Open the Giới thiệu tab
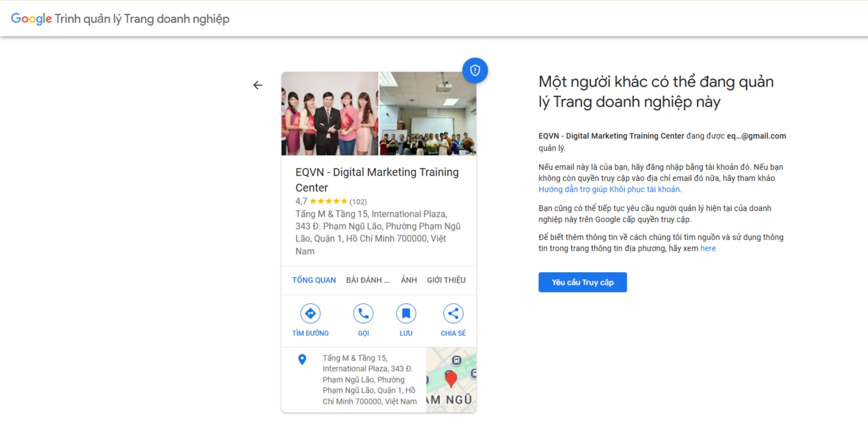Screen dimensions: 868x432 point(446,280)
